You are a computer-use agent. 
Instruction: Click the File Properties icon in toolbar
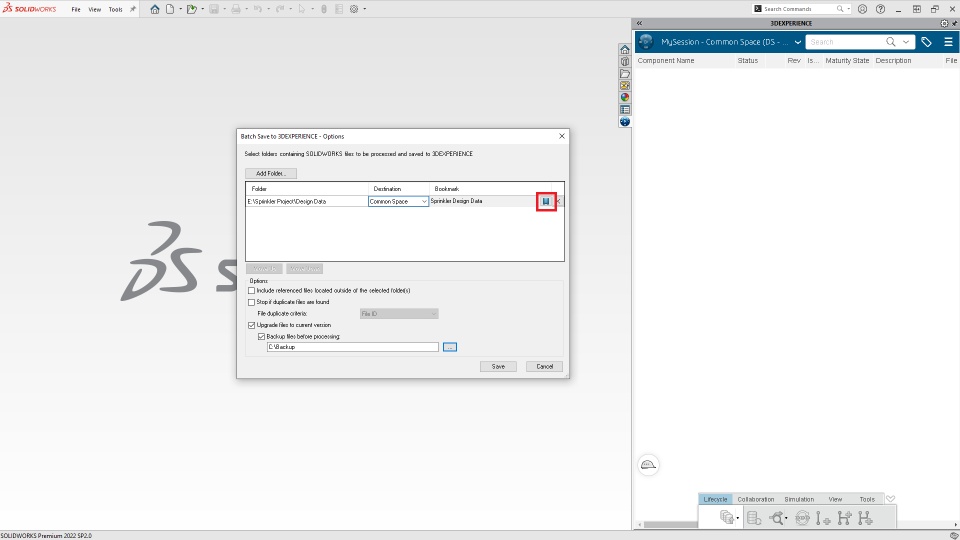[x=339, y=9]
